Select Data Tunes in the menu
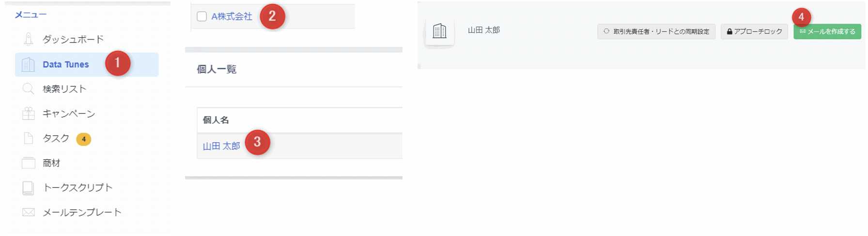Viewport: 868px width, 236px height. click(x=87, y=64)
